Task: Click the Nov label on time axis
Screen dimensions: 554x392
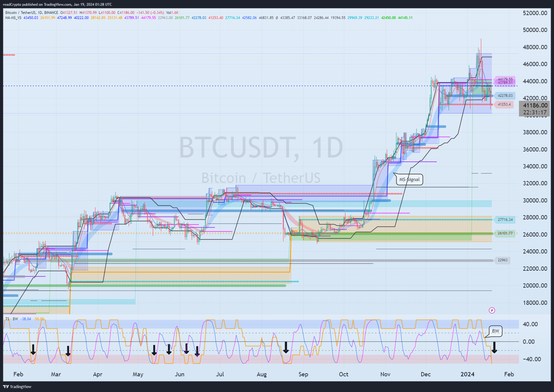Action: tap(385, 374)
